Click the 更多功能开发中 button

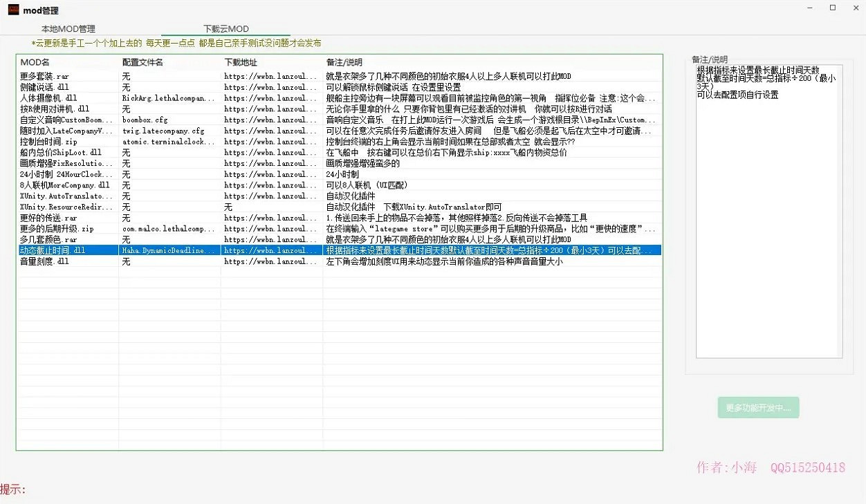tap(758, 407)
